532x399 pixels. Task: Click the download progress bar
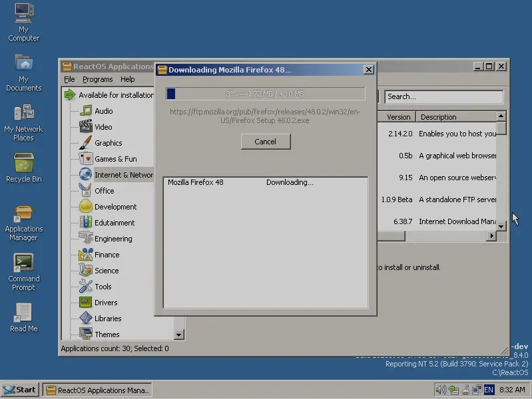266,94
